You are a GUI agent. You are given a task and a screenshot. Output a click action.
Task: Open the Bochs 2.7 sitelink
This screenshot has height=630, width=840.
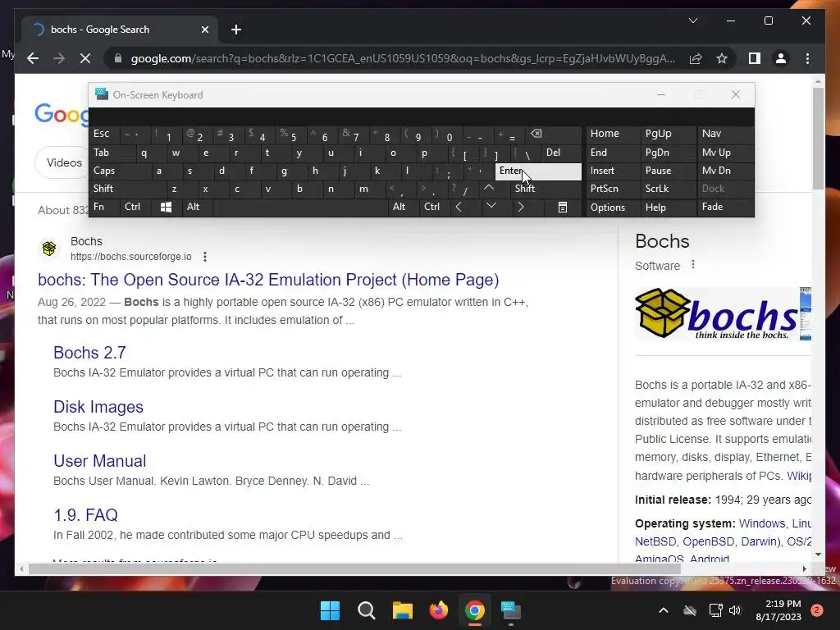tap(89, 353)
